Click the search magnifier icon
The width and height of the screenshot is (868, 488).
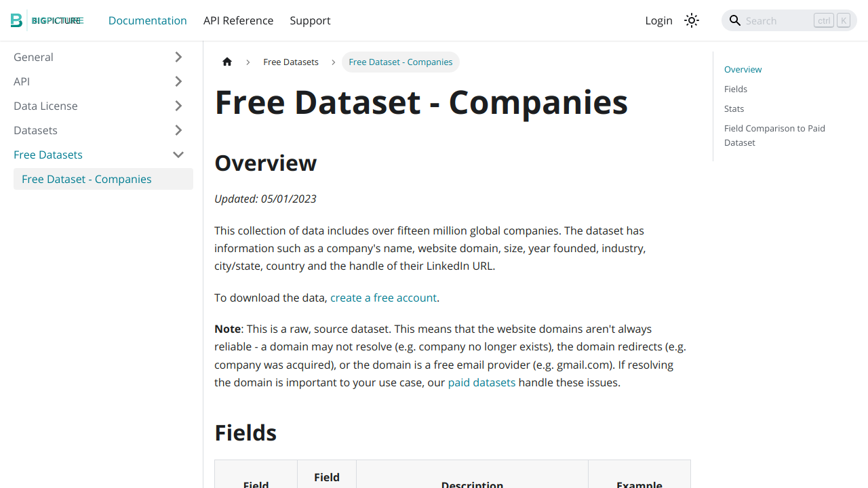click(735, 20)
